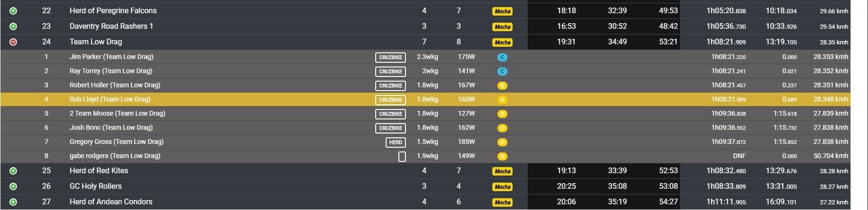Image resolution: width=868 pixels, height=210 pixels.
Task: Click gabe rodgers' DNF result
Action: click(739, 156)
